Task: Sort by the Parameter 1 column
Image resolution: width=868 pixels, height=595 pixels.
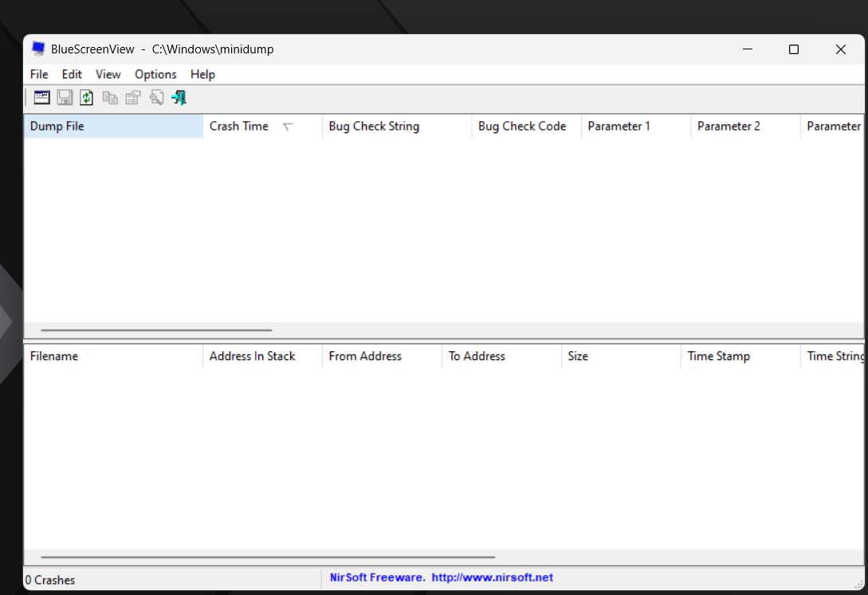Action: [x=635, y=126]
